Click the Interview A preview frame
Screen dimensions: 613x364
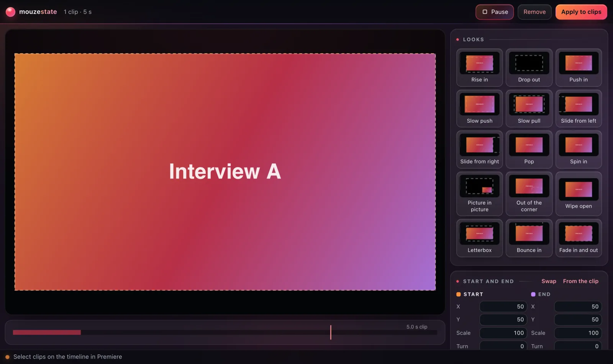click(225, 172)
